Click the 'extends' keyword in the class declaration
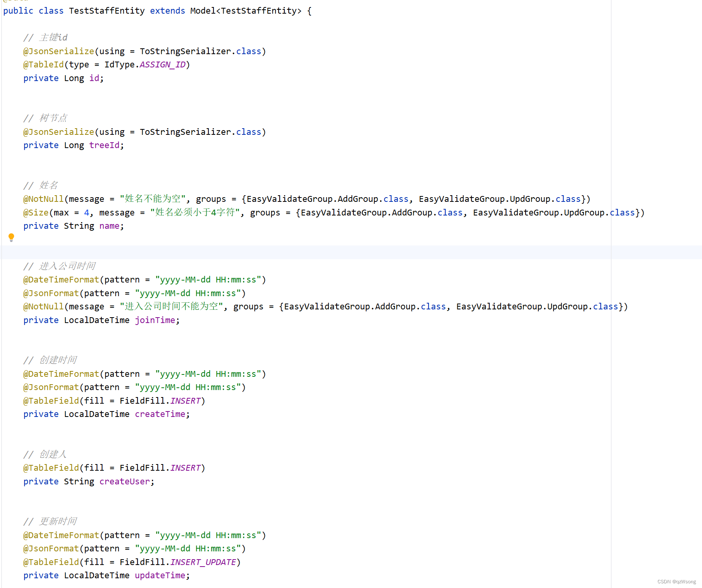 point(168,11)
